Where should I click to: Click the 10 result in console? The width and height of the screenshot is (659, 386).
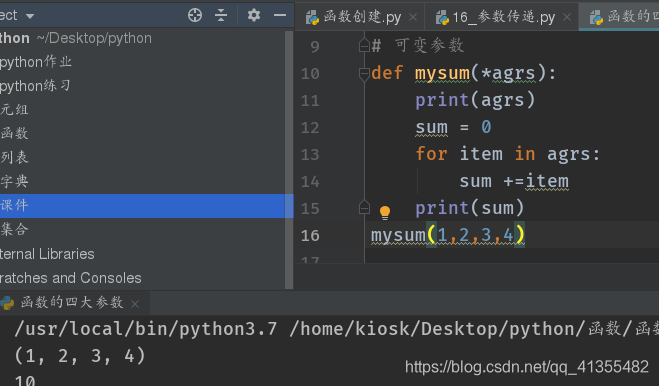pos(25,381)
